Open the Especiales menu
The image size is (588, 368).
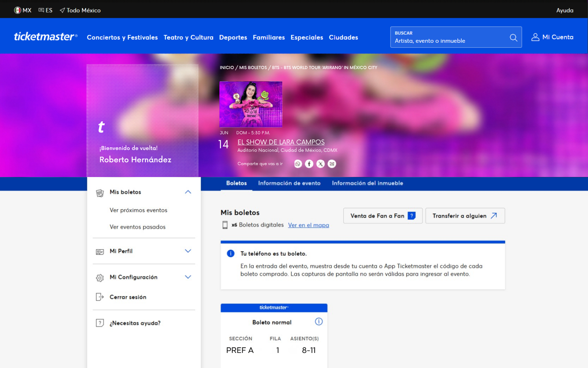pos(307,38)
